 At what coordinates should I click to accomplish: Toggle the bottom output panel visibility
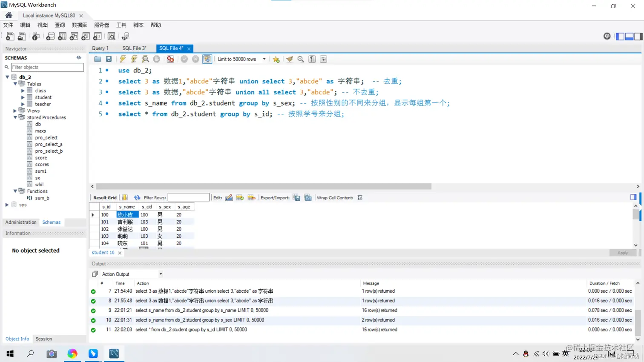(x=629, y=36)
